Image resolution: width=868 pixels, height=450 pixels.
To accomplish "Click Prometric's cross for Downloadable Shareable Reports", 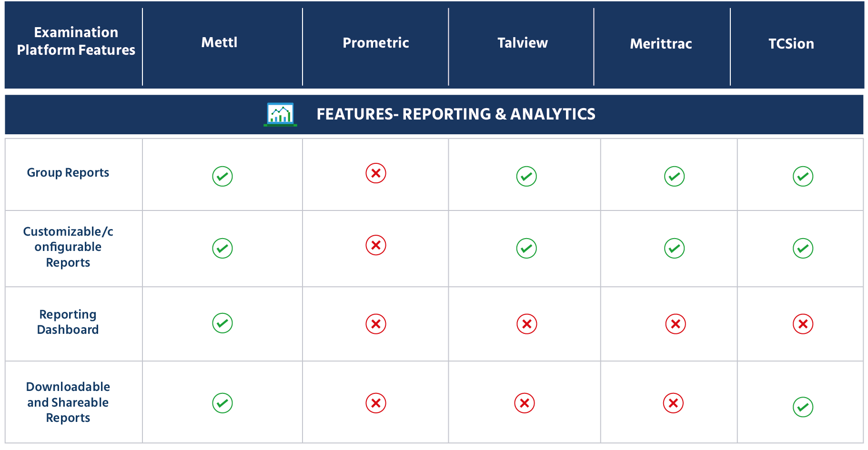I will [376, 403].
